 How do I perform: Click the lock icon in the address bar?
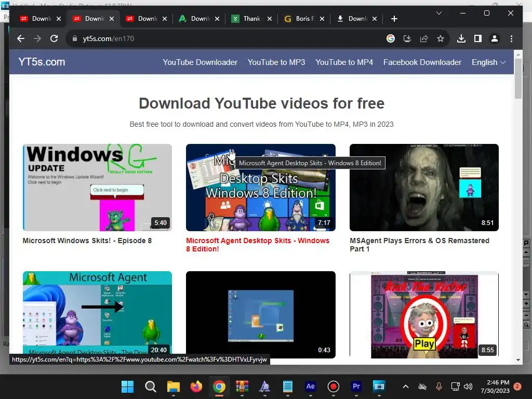pyautogui.click(x=75, y=38)
